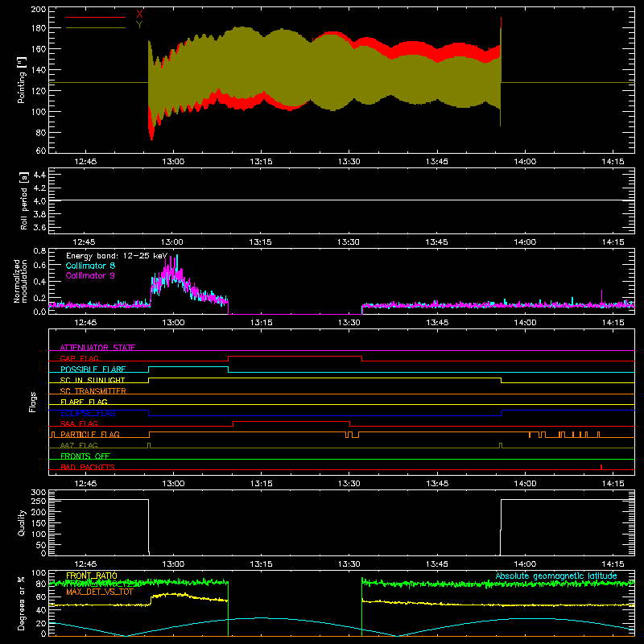Click the 'Y' legend label in Pointing plot
Viewport: 644px width, 644px height.
click(x=139, y=25)
